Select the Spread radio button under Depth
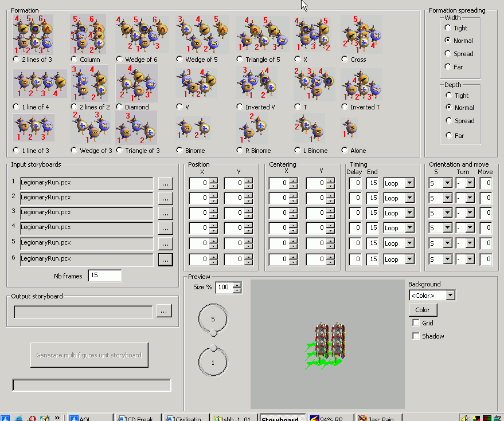 (449, 120)
